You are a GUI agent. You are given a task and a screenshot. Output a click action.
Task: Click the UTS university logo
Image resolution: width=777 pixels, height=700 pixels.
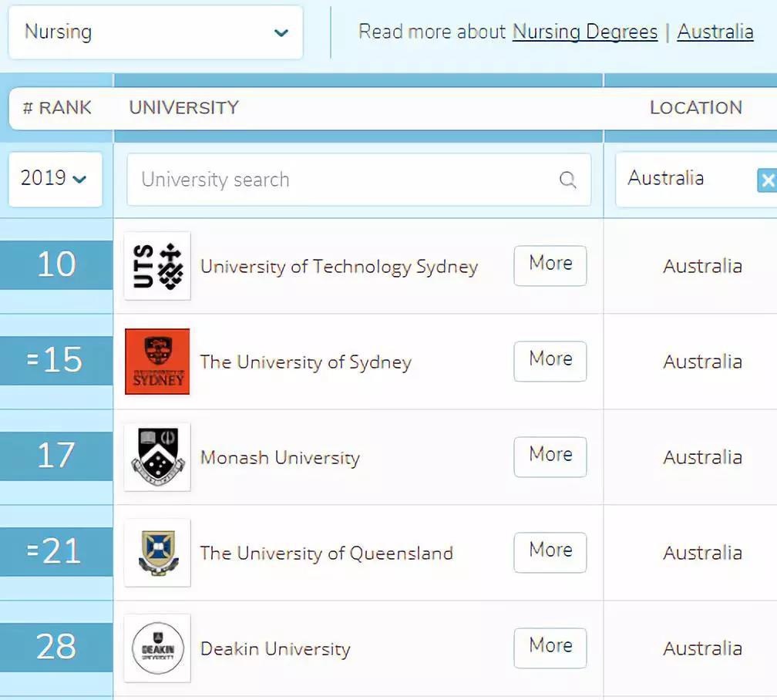[x=157, y=266]
